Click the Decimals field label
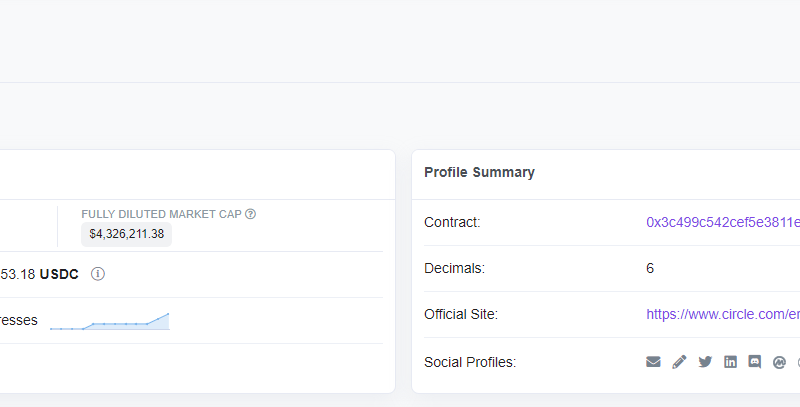 (x=454, y=268)
